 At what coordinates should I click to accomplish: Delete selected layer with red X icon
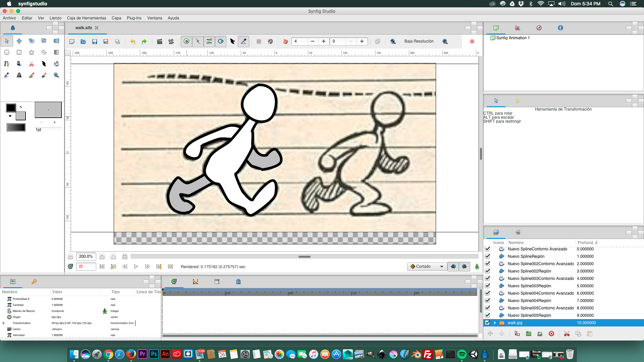551,334
